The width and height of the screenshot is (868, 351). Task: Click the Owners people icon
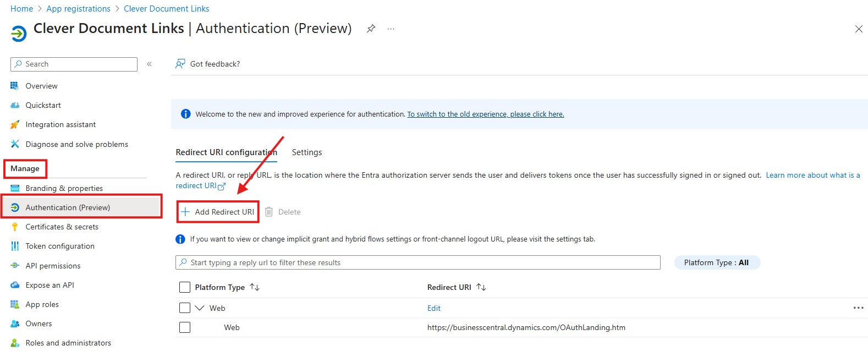tap(15, 323)
